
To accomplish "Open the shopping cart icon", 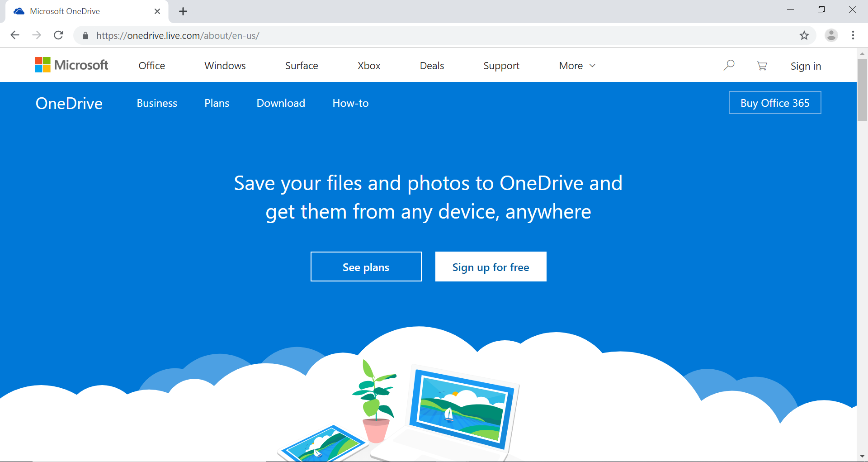I will (x=762, y=66).
